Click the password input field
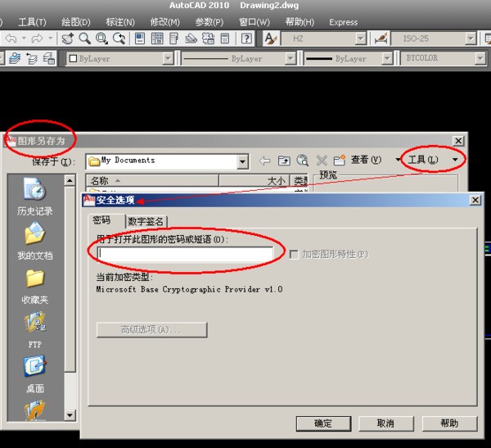Viewport: 491px width, 448px height. (185, 255)
